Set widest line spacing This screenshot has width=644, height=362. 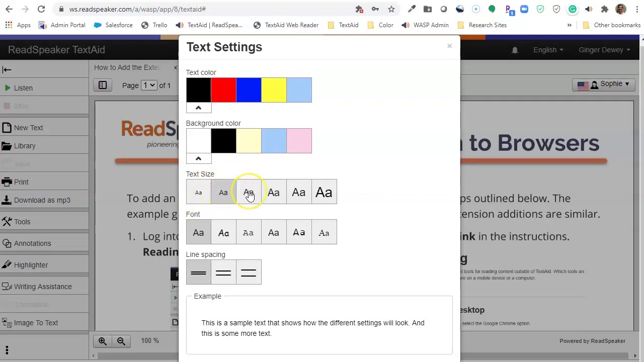[249, 273]
